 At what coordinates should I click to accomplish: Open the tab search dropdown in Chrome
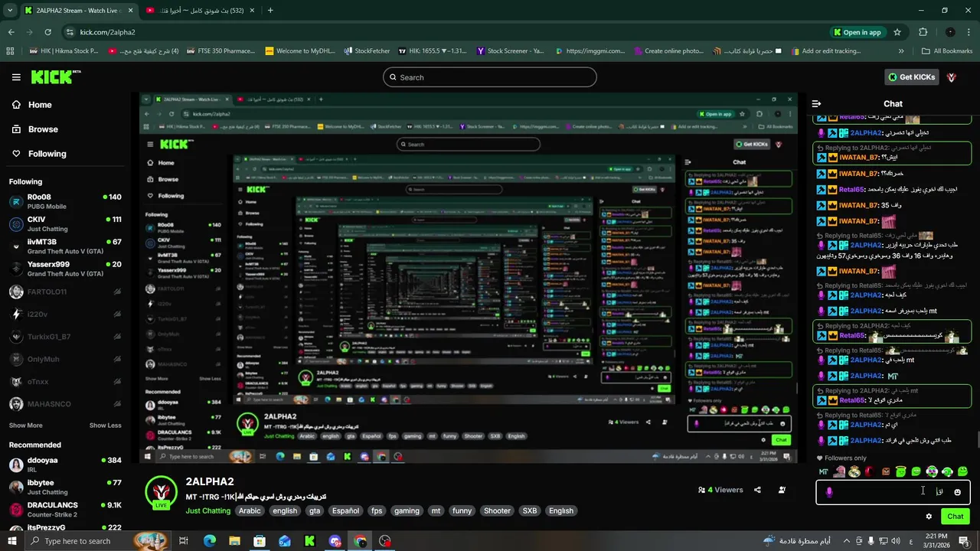point(10,10)
